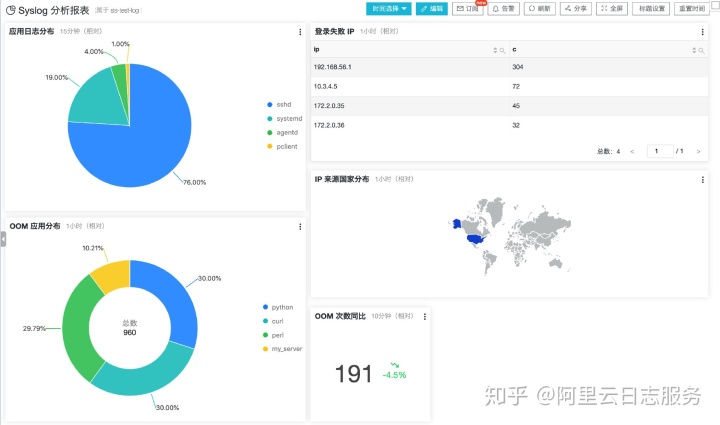Click the 应用日志分布 panel title
The height and width of the screenshot is (425, 720).
coord(31,31)
